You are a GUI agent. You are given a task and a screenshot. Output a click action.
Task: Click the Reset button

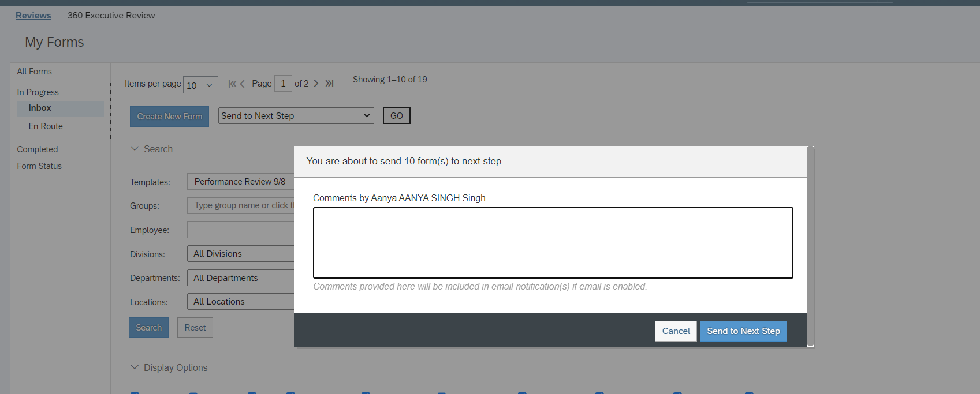coord(195,328)
